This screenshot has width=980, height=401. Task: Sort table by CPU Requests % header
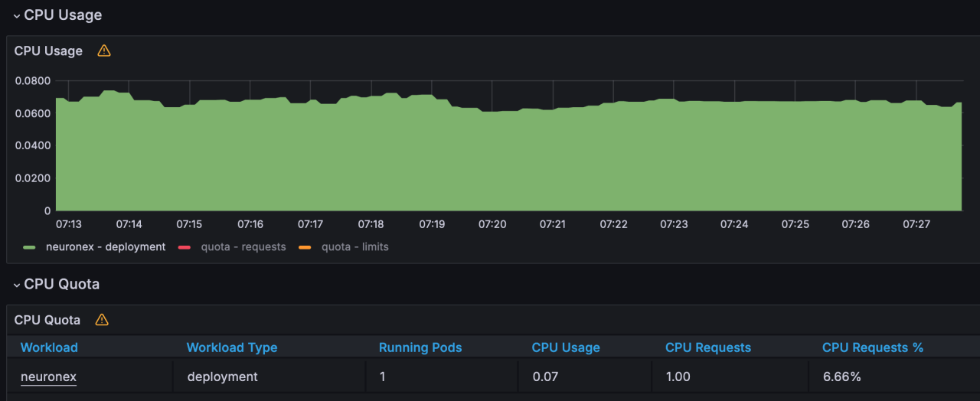pyautogui.click(x=872, y=347)
